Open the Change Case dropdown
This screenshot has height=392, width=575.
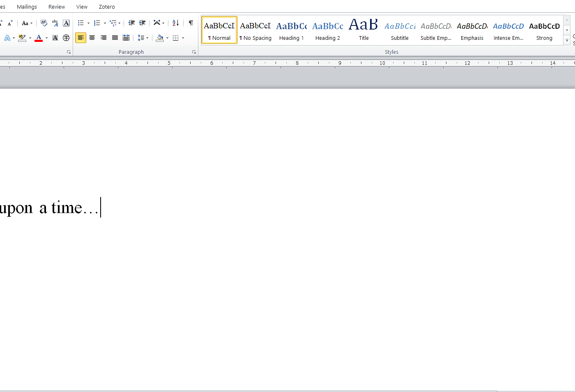(27, 23)
